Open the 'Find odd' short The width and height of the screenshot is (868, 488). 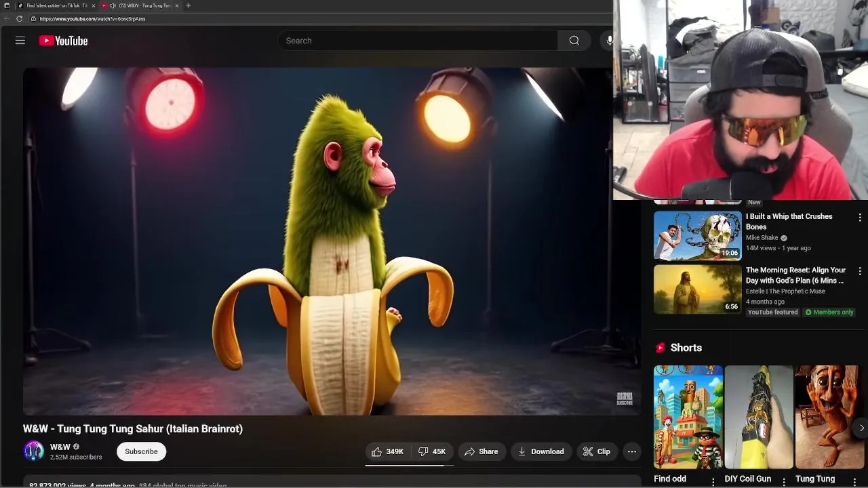tap(688, 417)
